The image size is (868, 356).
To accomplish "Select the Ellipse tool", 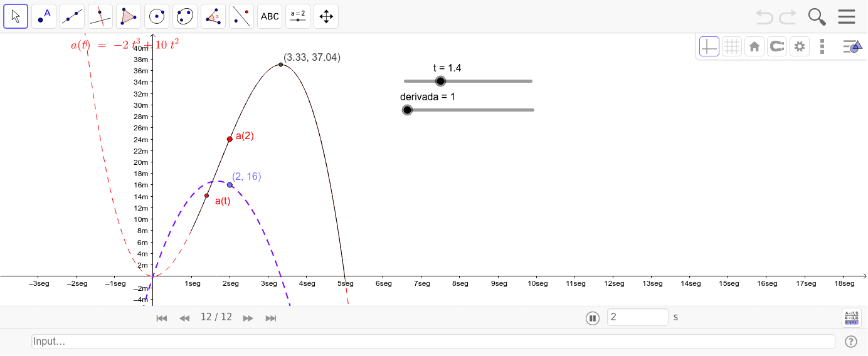I will [x=185, y=16].
